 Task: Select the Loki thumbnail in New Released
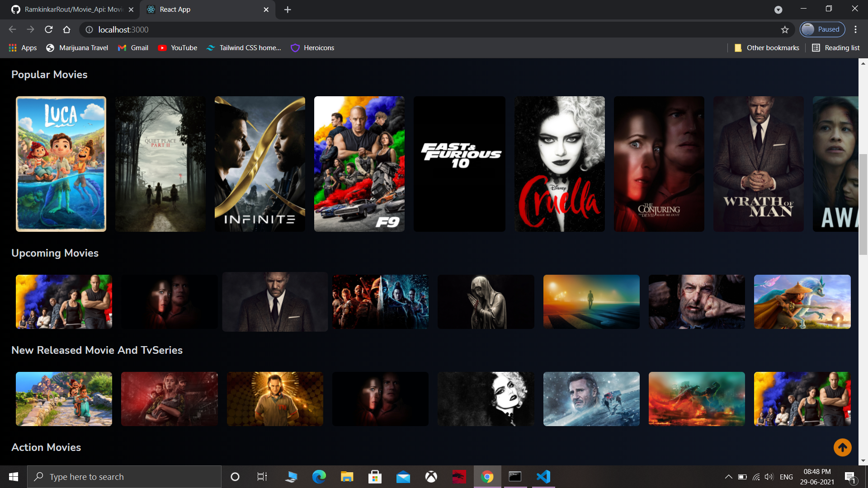(x=275, y=399)
